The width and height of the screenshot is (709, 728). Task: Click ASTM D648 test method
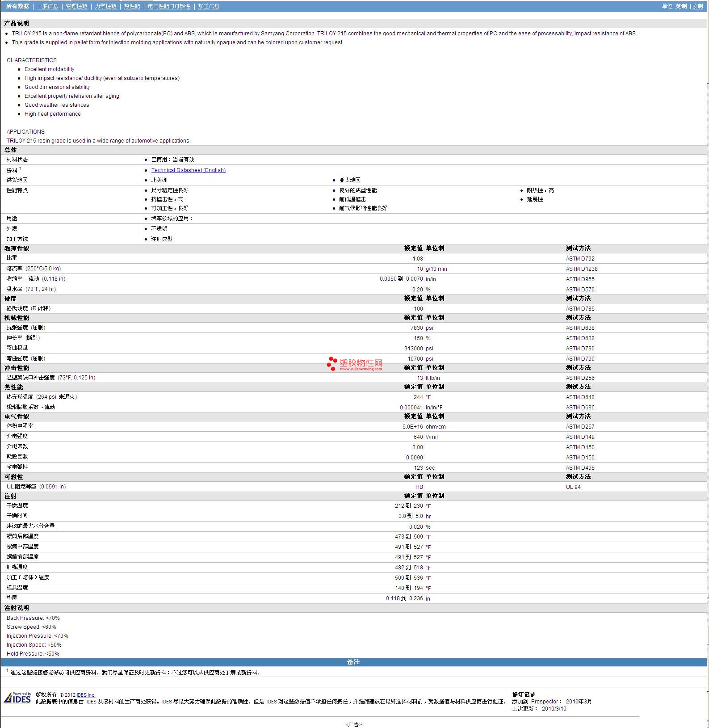(580, 397)
